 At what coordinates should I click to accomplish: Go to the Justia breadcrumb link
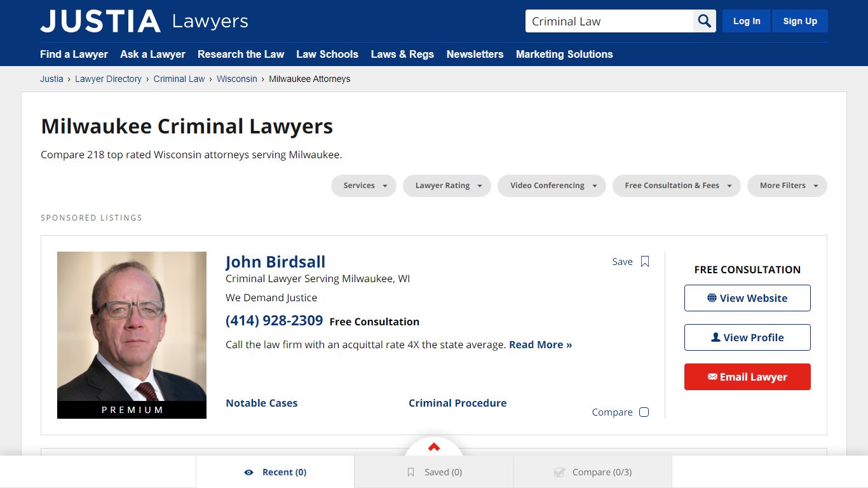coord(51,79)
